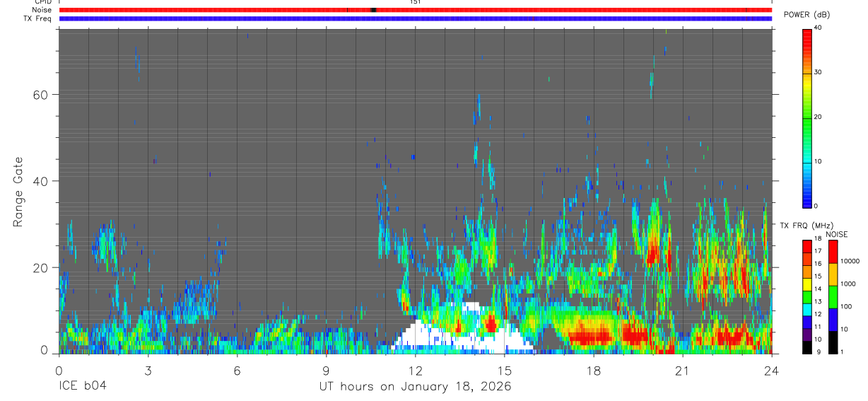Click the 1000 label in the NOISE legend
Screen dimensions: 868x401
[848, 284]
